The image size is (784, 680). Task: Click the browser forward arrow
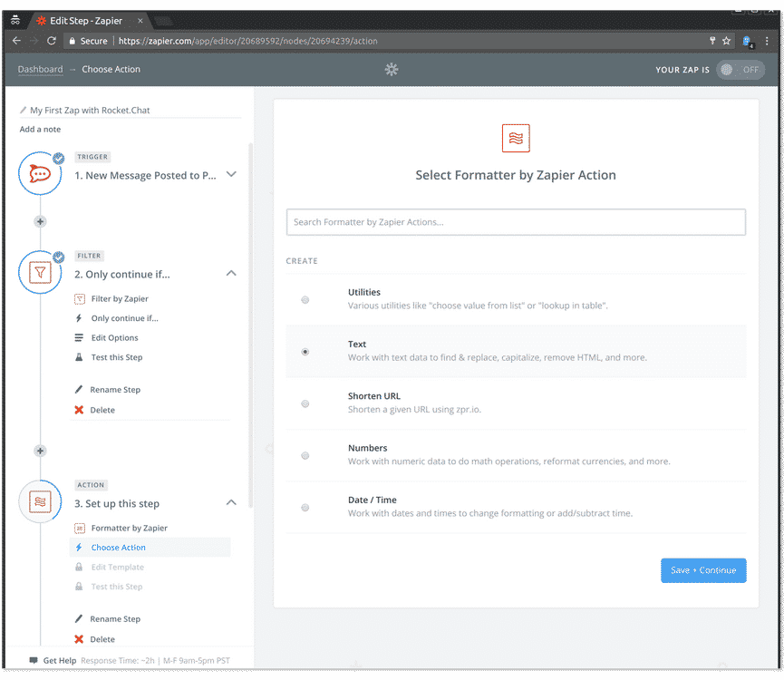pyautogui.click(x=34, y=41)
